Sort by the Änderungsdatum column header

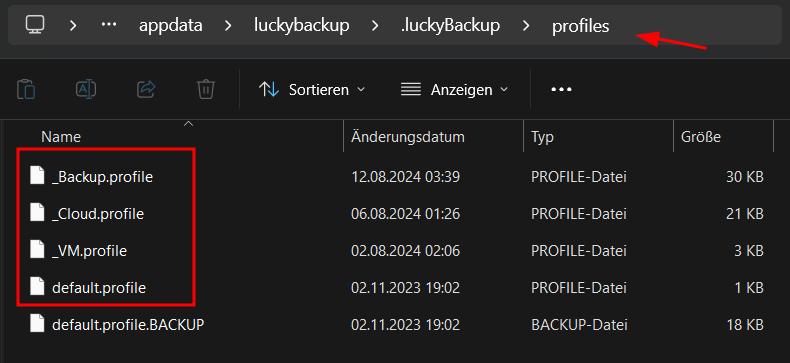pos(408,137)
